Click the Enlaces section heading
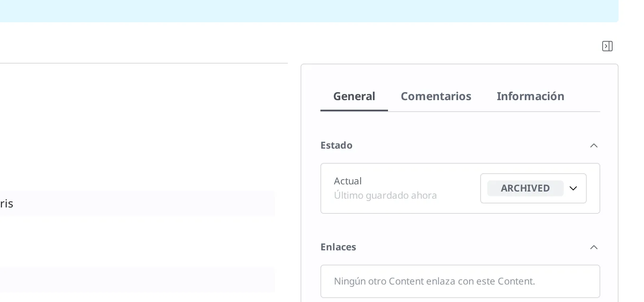Screen dimensions: 644x302 point(338,247)
